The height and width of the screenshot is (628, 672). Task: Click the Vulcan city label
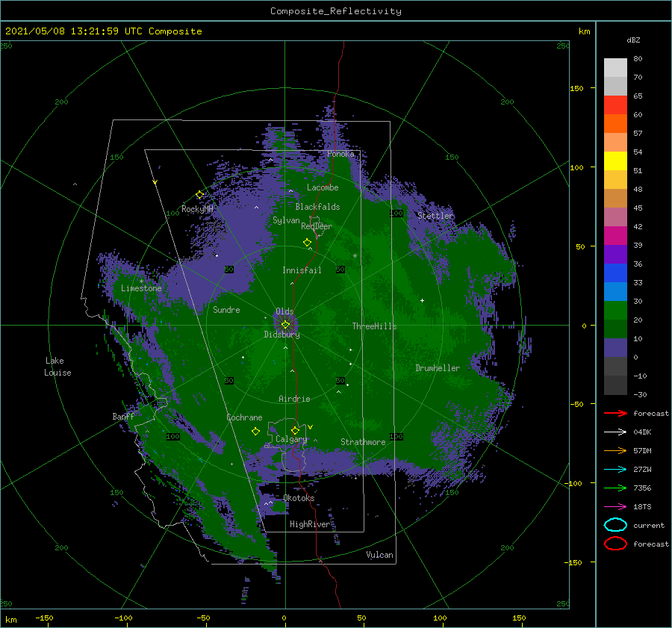point(379,555)
